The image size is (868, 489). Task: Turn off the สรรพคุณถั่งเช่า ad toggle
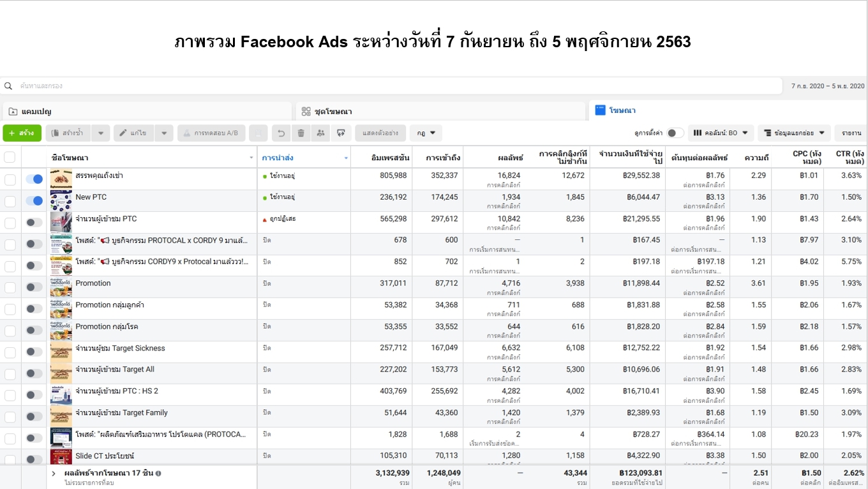tap(34, 179)
